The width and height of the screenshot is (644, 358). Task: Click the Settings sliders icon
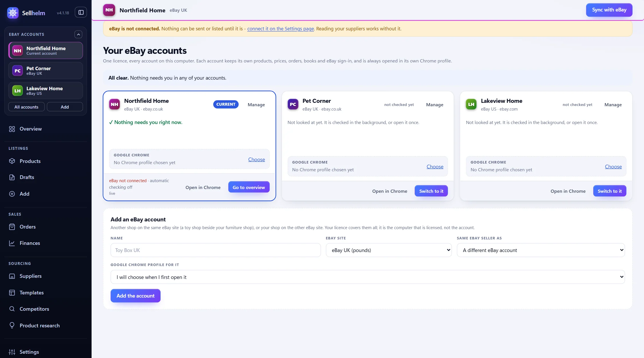[12, 352]
